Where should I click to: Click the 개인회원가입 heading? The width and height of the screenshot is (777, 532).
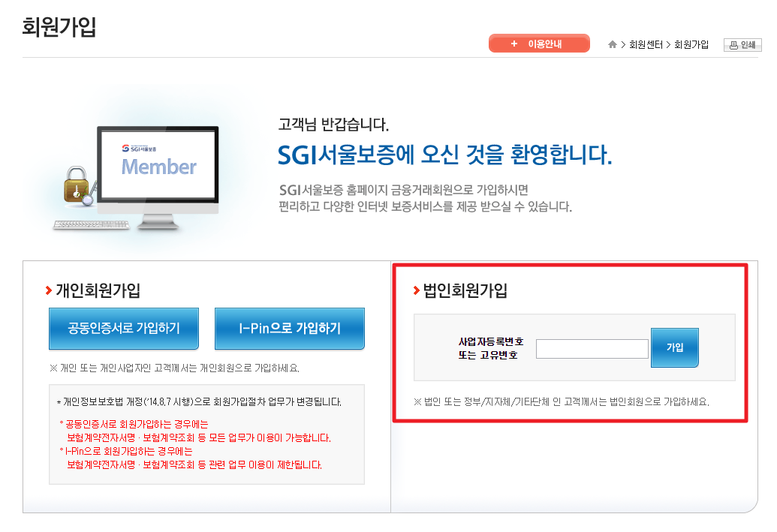[98, 290]
